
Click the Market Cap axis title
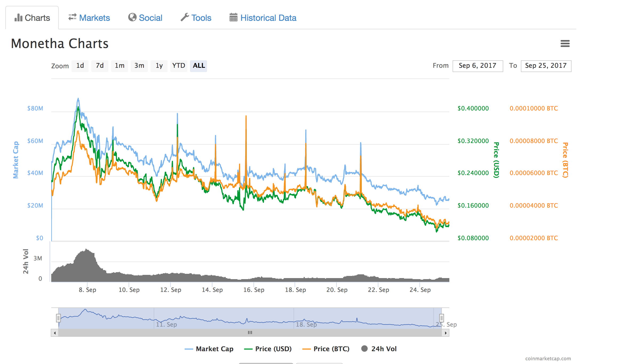coord(16,160)
